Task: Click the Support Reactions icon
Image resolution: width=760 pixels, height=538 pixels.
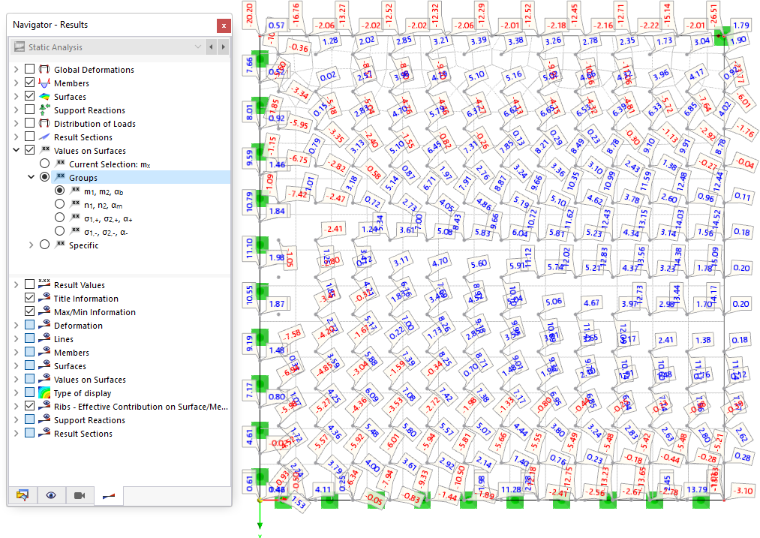Action: (45, 110)
